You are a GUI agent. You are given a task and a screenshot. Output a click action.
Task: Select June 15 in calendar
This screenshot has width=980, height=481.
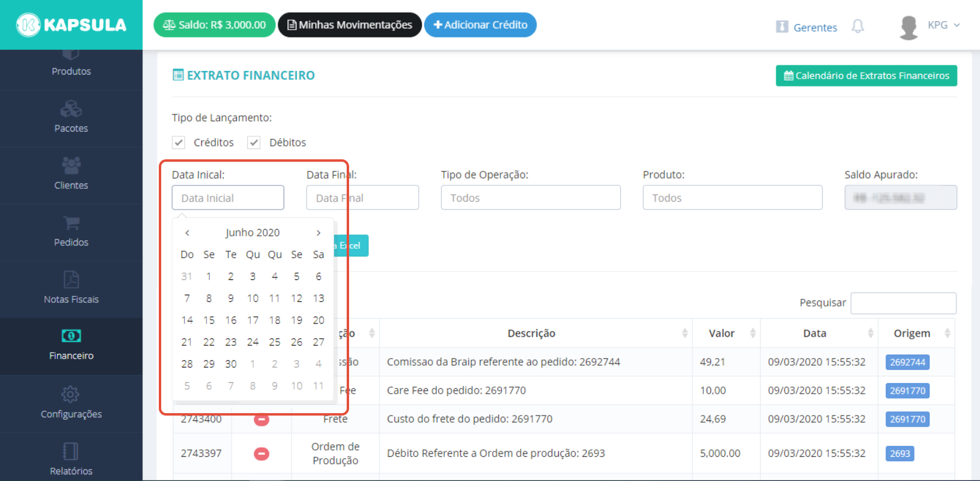click(209, 320)
